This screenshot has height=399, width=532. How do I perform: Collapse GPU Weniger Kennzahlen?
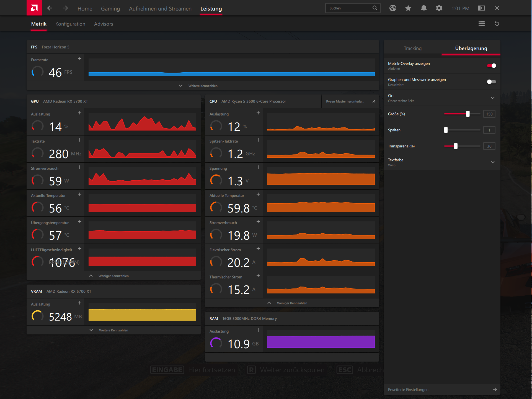point(113,276)
